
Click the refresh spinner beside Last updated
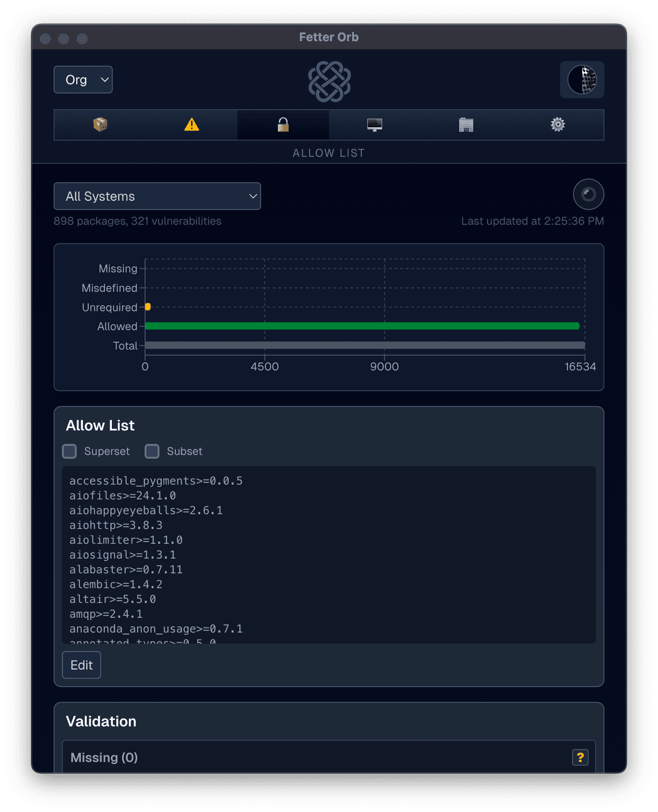tap(588, 194)
